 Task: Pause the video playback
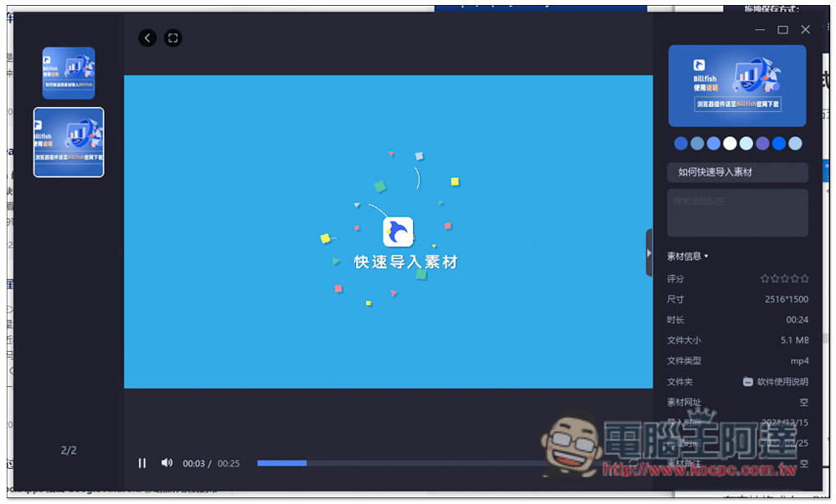tap(142, 463)
